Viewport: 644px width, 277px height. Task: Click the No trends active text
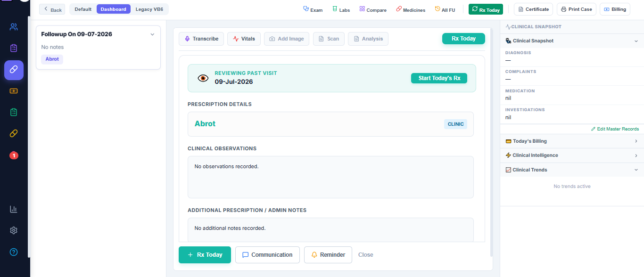click(572, 187)
